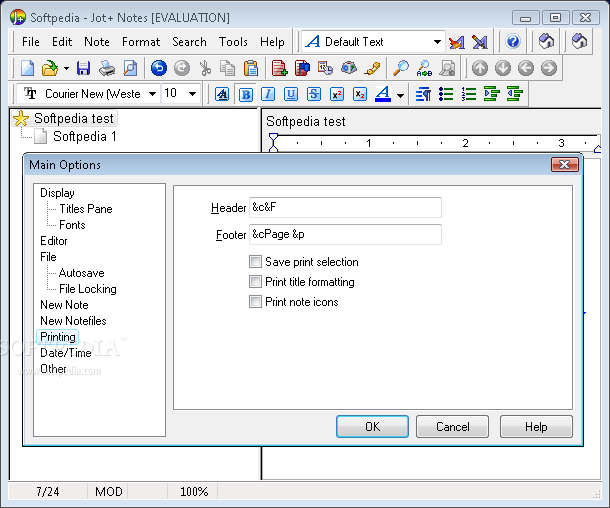Click in the Header text field
Screen dimensions: 610x508
click(x=345, y=207)
